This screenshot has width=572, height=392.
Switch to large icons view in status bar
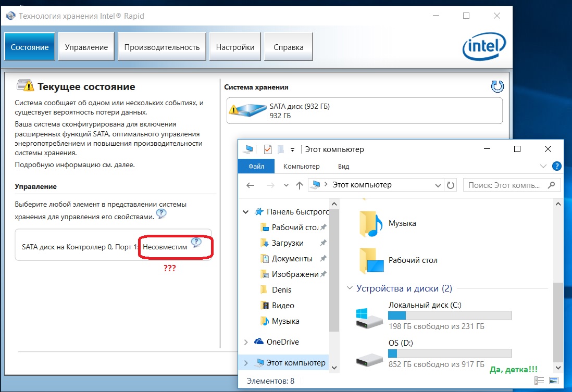[x=553, y=381]
